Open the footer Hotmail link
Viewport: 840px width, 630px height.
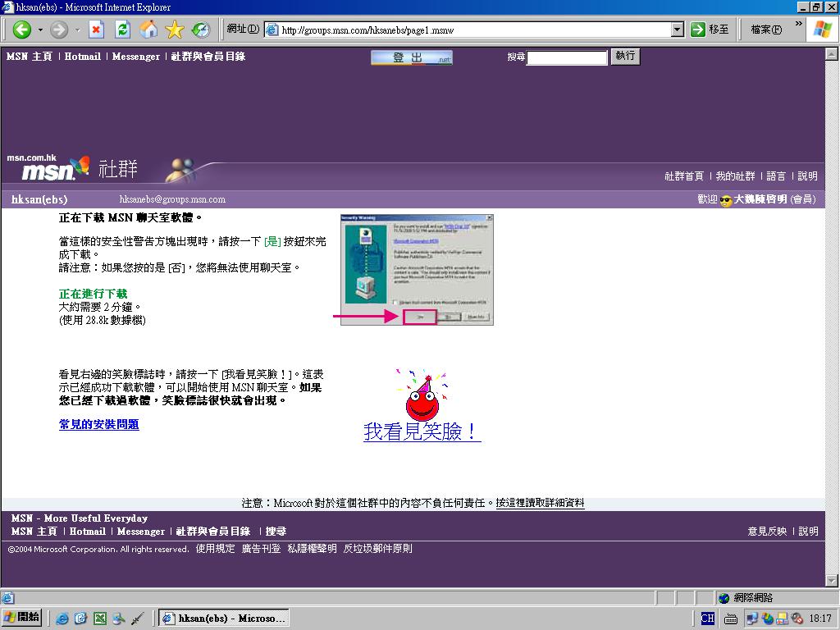pos(87,532)
